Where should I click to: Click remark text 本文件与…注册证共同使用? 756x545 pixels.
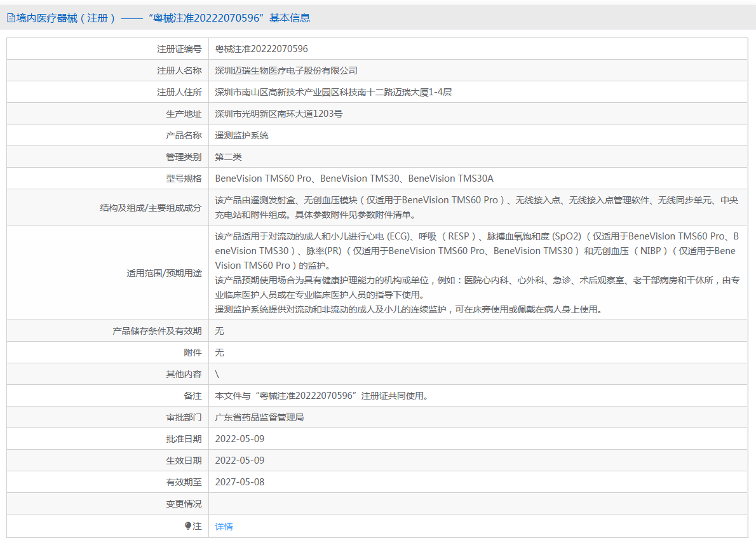coord(321,396)
